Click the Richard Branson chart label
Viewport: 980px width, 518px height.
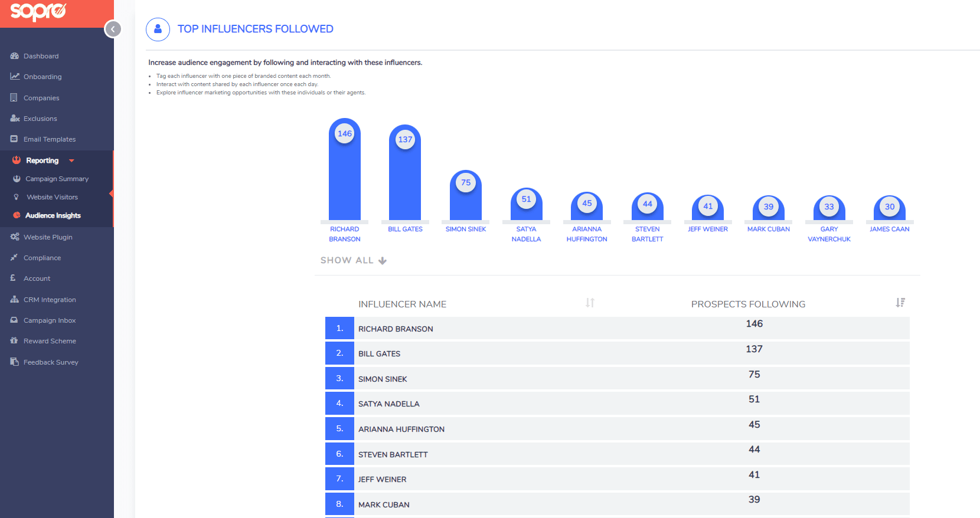345,234
